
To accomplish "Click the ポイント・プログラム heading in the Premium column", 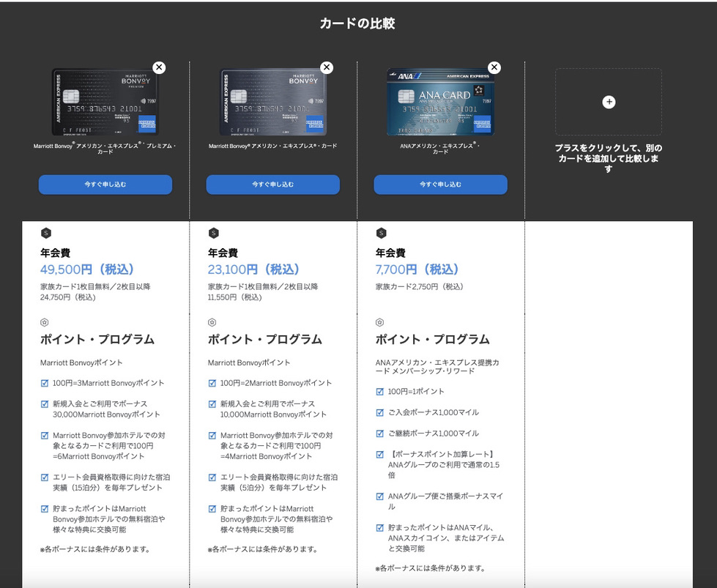I will pos(97,339).
